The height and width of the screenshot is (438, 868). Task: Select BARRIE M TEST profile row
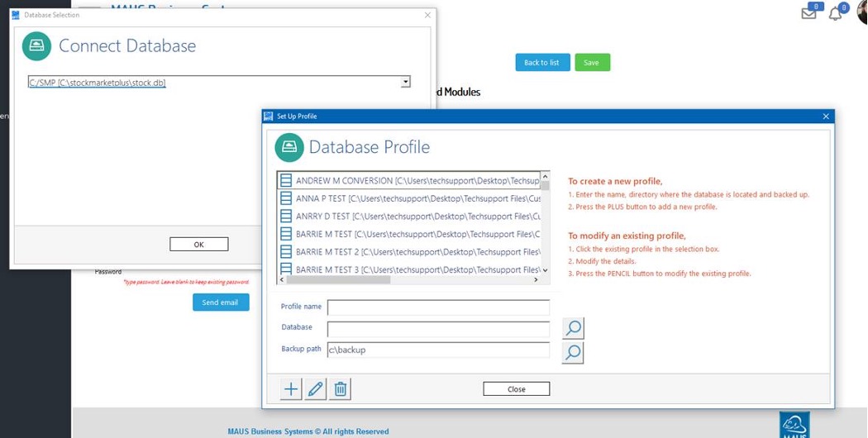(408, 234)
